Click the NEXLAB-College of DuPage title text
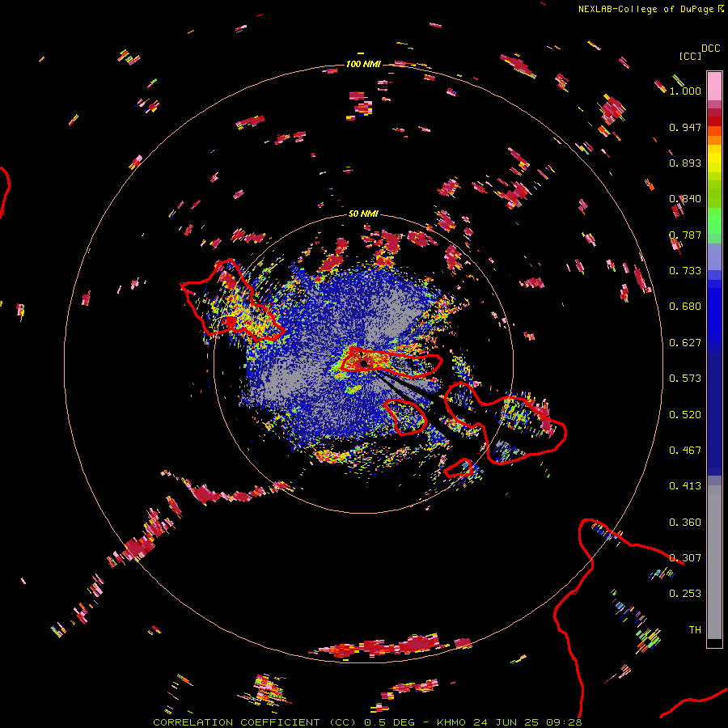 click(x=645, y=9)
